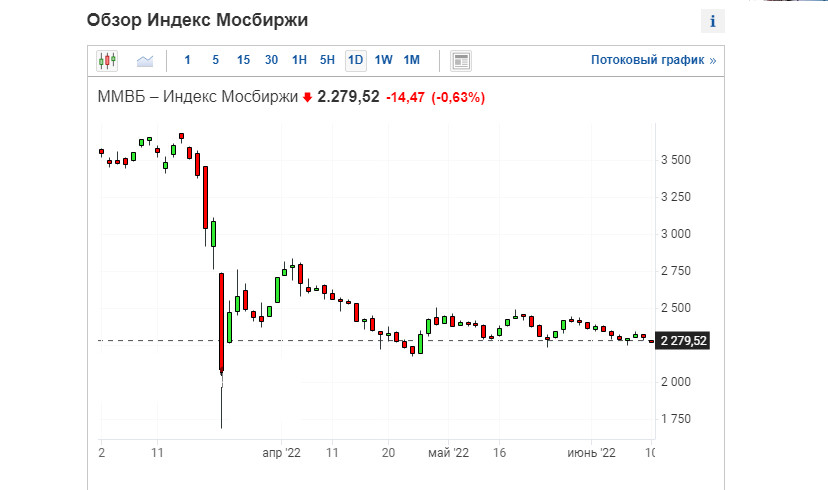The image size is (828, 490).
Task: Select the 1 minute interval
Action: coord(187,60)
